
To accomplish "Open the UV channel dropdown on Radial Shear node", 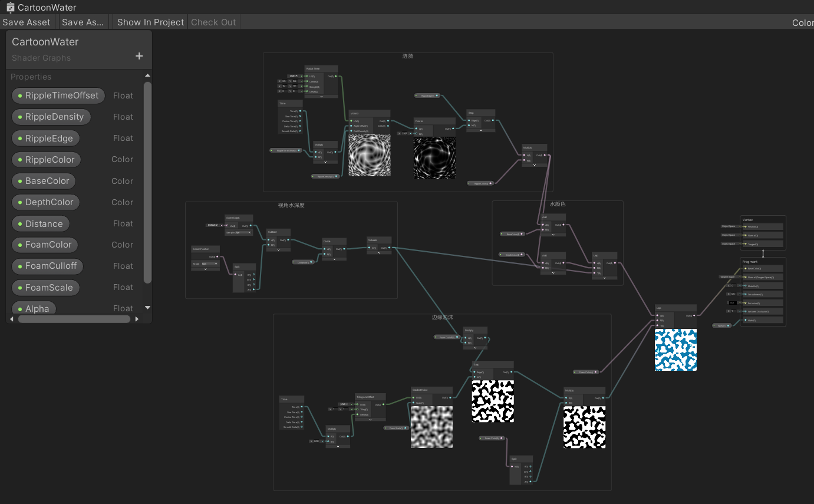I will coord(293,76).
